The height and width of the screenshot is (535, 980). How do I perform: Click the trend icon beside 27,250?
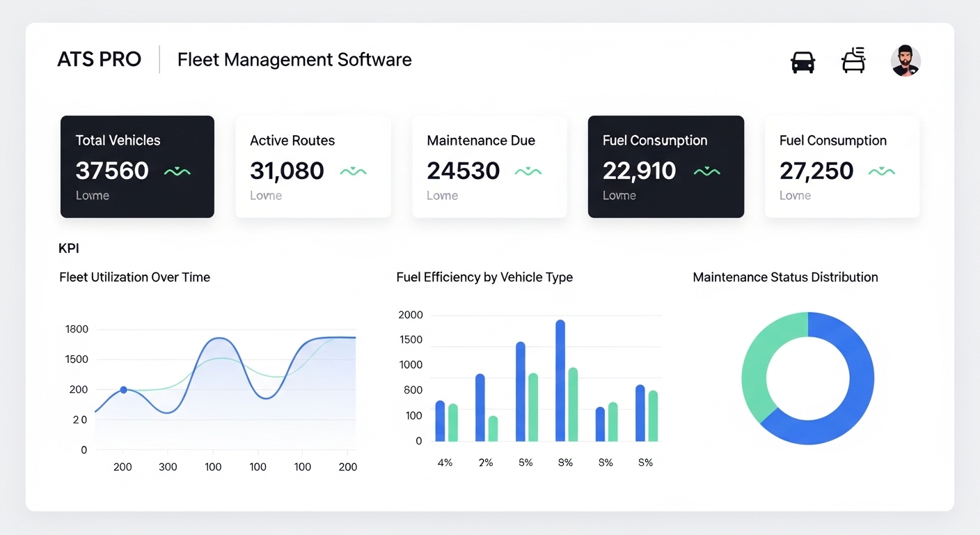coord(882,171)
